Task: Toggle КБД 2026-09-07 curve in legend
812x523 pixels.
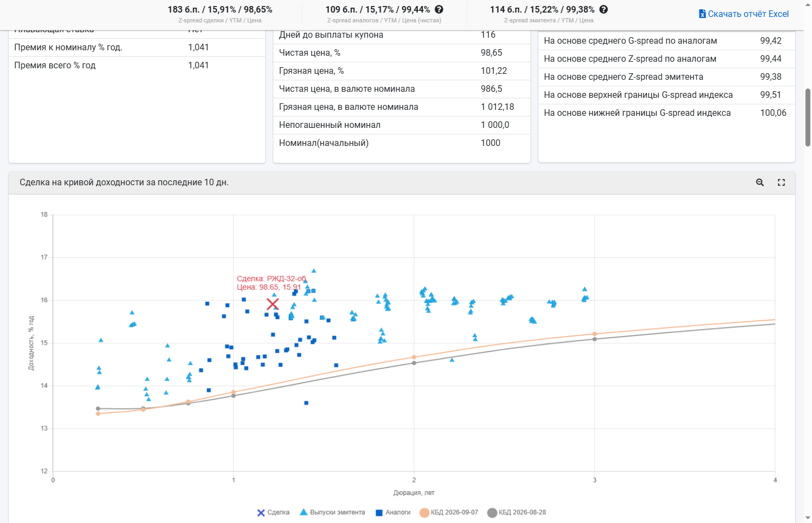Action: pyautogui.click(x=449, y=513)
